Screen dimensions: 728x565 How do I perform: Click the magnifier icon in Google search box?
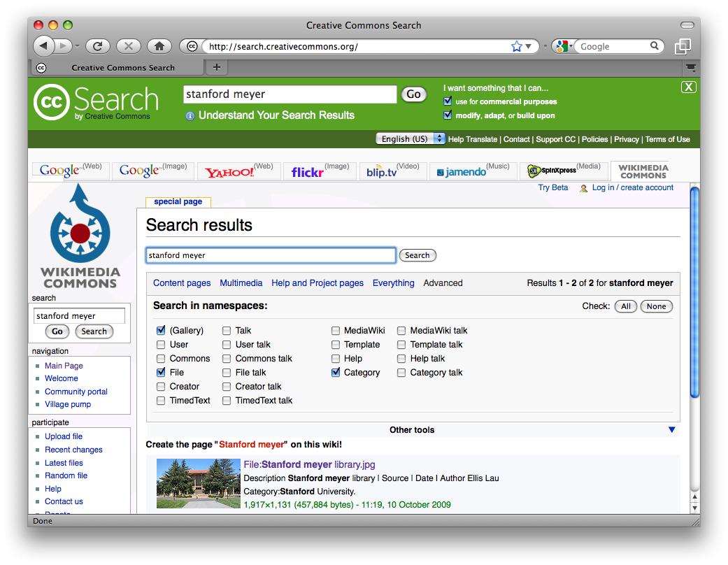point(654,45)
